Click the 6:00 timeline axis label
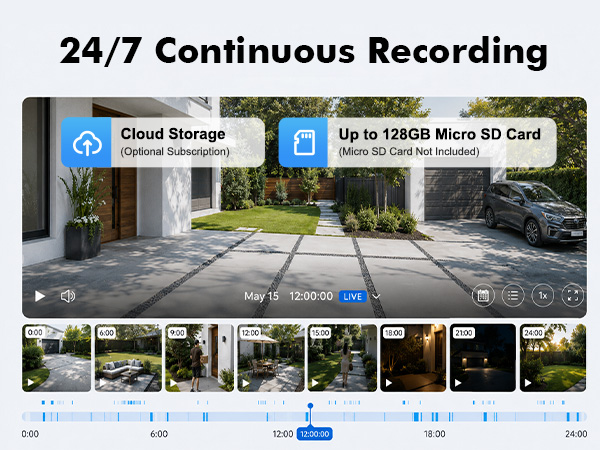Image resolution: width=600 pixels, height=450 pixels. tap(159, 434)
